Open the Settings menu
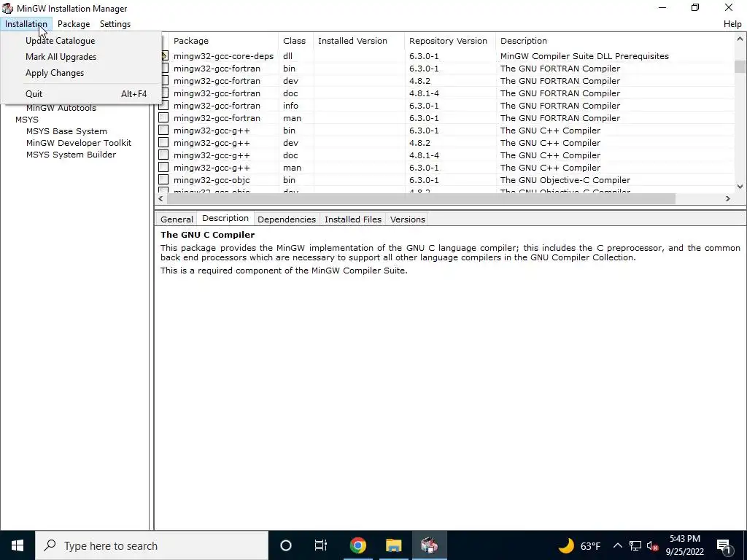The height and width of the screenshot is (560, 747). click(115, 24)
